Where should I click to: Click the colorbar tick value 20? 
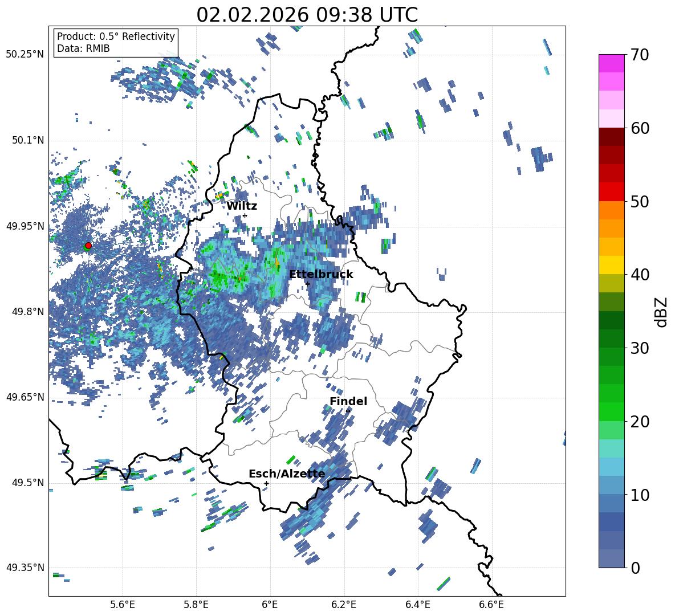point(640,421)
